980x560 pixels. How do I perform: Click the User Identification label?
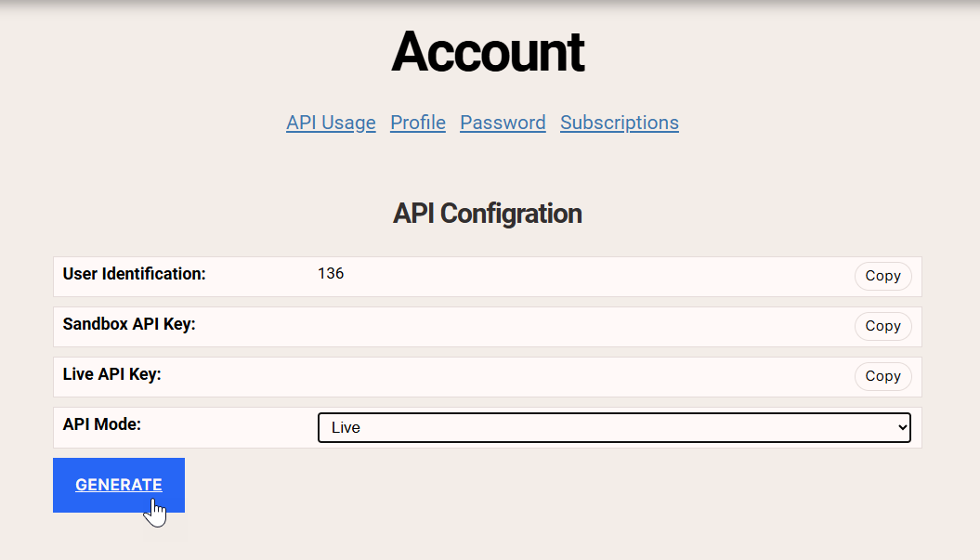click(134, 274)
